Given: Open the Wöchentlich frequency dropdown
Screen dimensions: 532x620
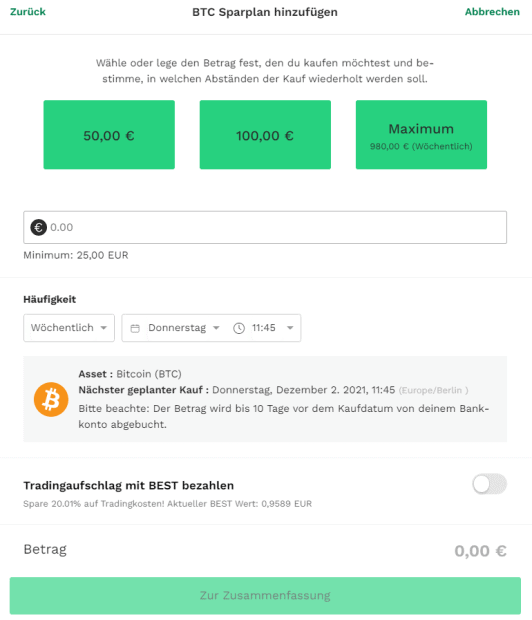Looking at the screenshot, I should tap(69, 328).
